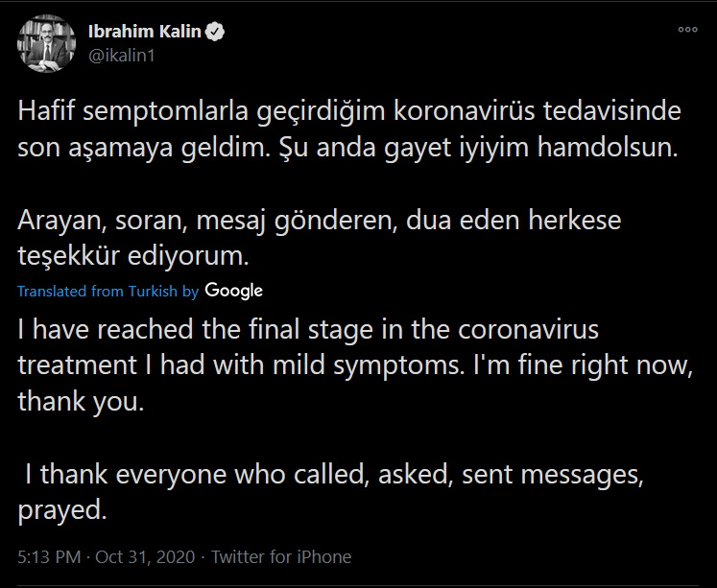The image size is (717, 588).
Task: Open the @ikalin1 handle link
Action: coord(122,57)
